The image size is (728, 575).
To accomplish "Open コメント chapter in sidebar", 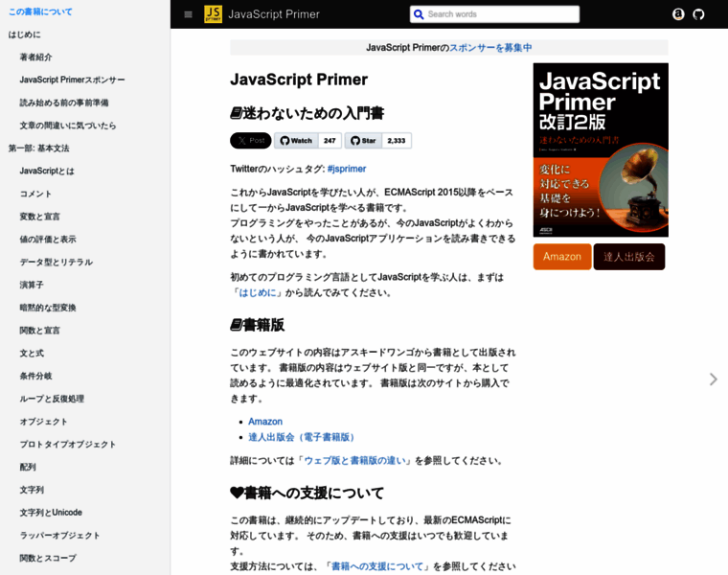I will pos(35,194).
